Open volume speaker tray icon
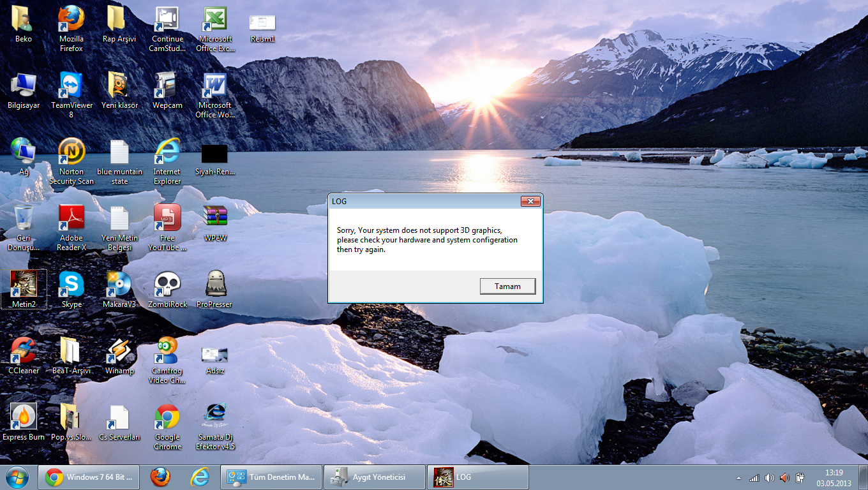This screenshot has width=868, height=490. tap(769, 478)
